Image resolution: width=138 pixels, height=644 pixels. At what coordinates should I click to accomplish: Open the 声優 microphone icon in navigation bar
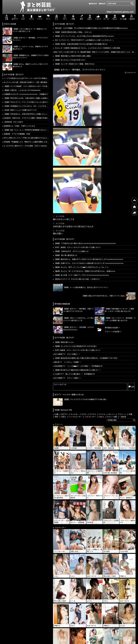pos(73,17)
